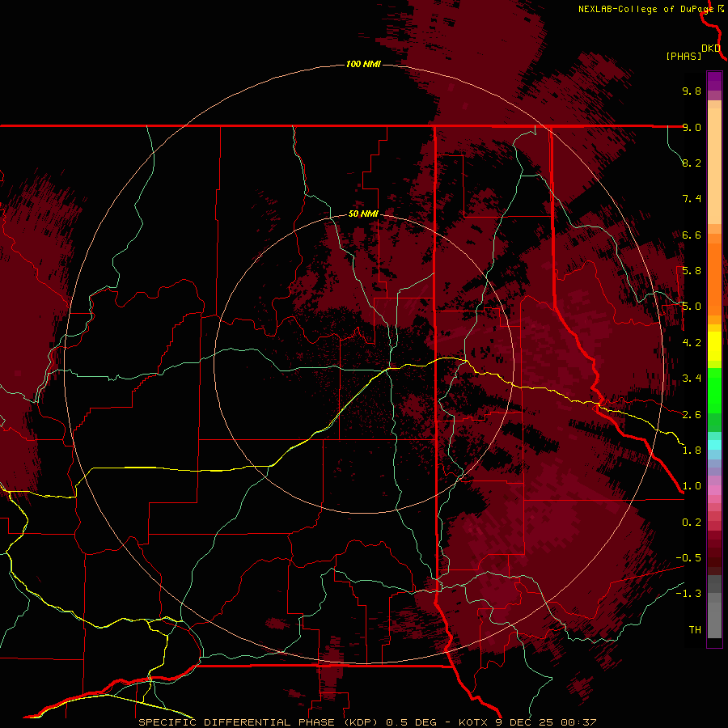Screen dimensions: 728x728
Task: Pick the cyan segment of the color bar
Action: coord(714,445)
